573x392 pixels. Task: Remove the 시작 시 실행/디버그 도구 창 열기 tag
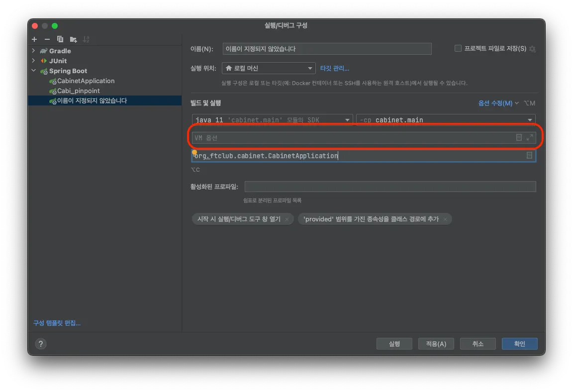287,219
